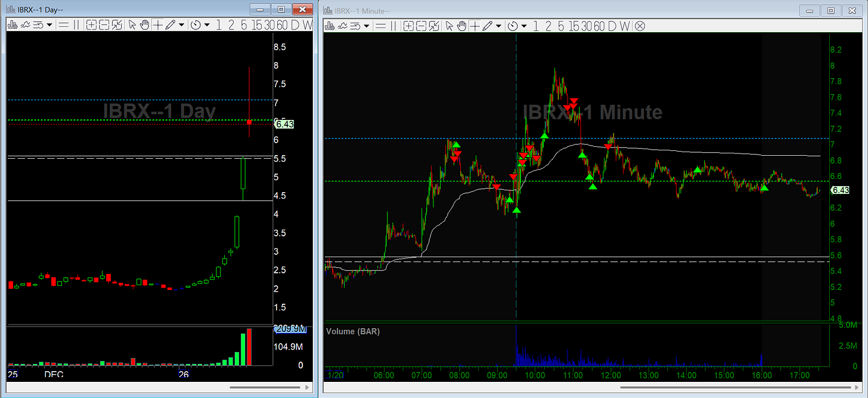Click the 16:00 time label on 1 Minute axis
This screenshot has height=398, width=868.
[762, 375]
